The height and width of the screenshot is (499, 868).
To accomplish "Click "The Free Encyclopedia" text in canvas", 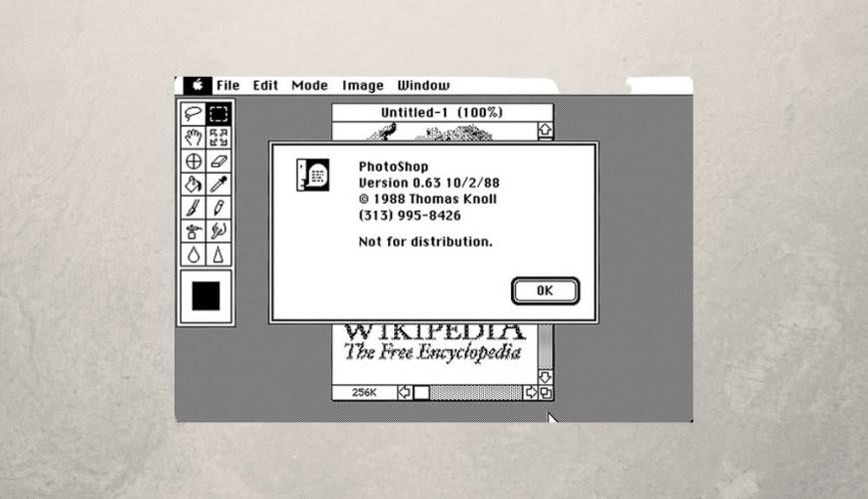I will (432, 352).
